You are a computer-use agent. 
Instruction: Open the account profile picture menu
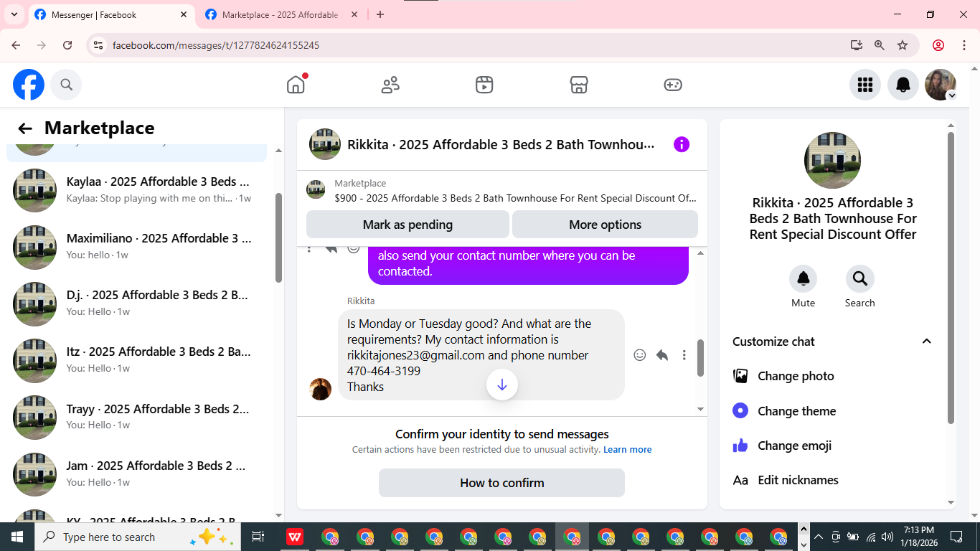click(941, 85)
